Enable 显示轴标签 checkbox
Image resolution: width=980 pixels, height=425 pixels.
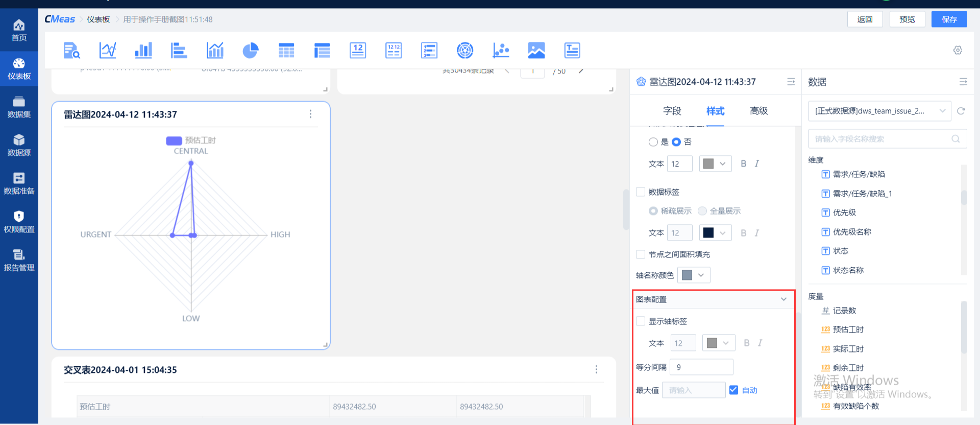coord(641,321)
